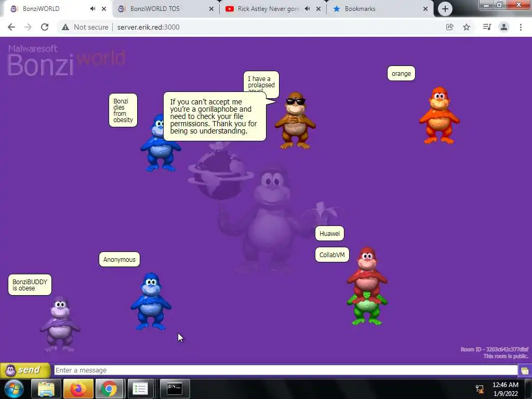
Task: Reload the current page
Action: tap(45, 27)
